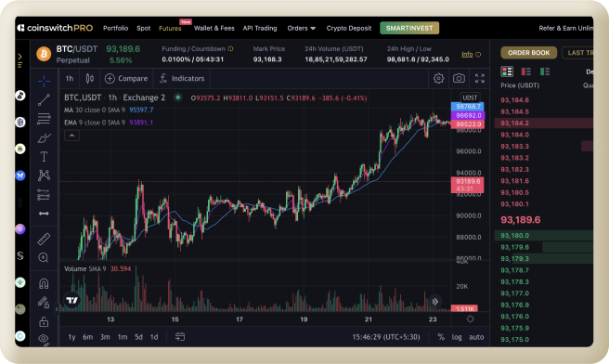
Task: Open the candlestick chart style selector
Action: pos(89,79)
